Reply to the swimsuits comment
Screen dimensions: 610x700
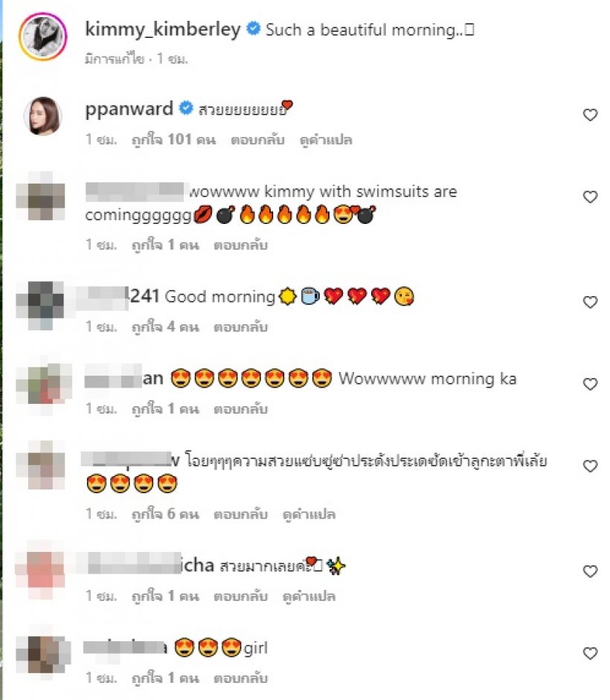pyautogui.click(x=241, y=245)
